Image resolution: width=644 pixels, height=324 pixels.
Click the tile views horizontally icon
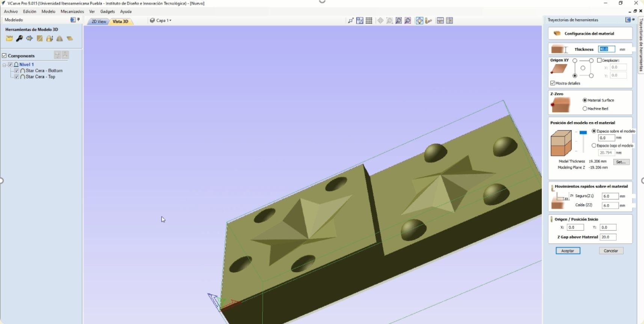coord(440,21)
